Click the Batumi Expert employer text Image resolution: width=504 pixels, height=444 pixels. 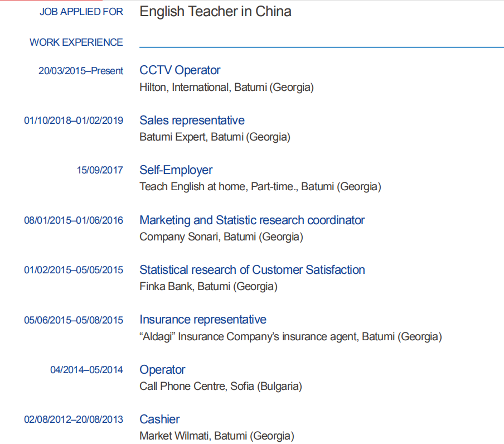tap(215, 137)
